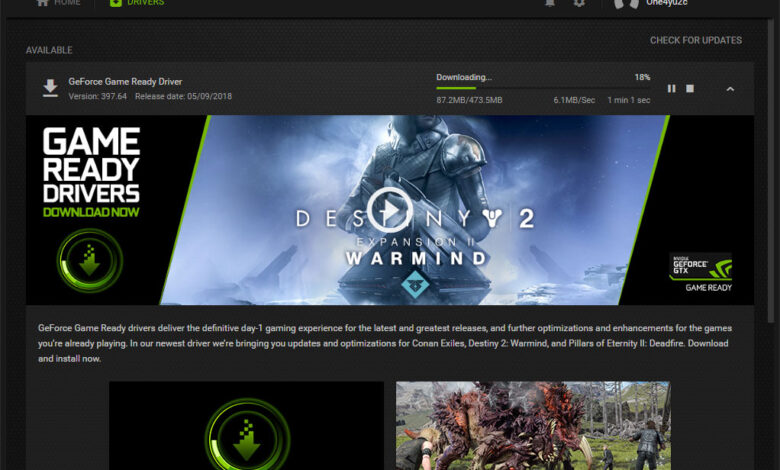Pause the driver download
This screenshot has height=470, width=780.
point(672,89)
